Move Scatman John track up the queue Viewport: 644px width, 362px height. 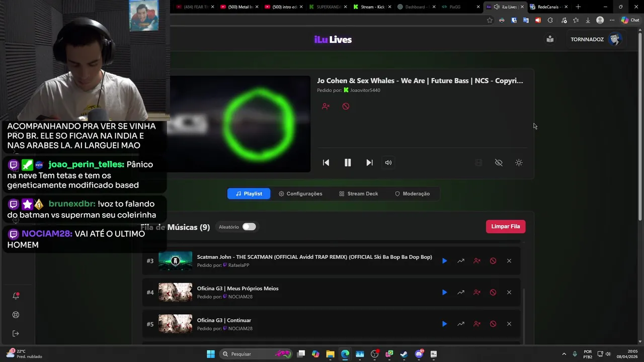(461, 261)
